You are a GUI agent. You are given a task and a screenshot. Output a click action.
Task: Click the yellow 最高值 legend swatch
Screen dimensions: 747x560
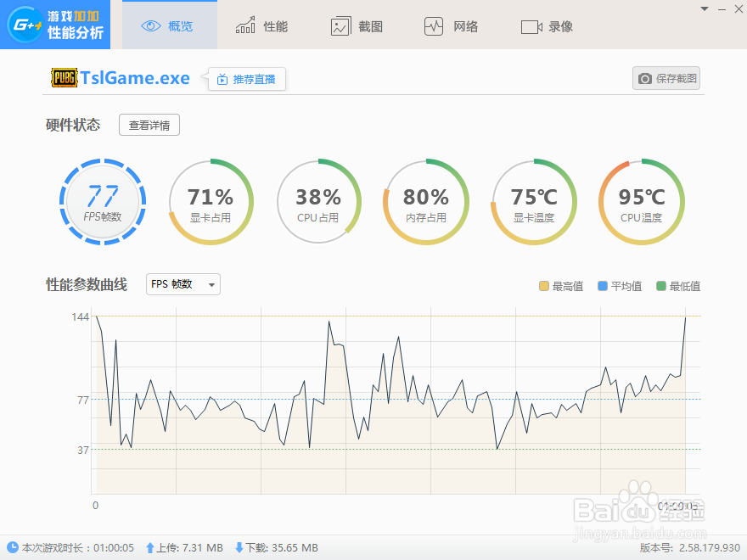(543, 286)
